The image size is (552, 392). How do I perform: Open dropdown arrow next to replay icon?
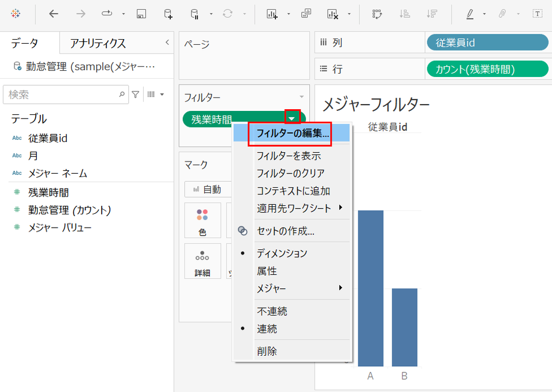click(x=124, y=14)
